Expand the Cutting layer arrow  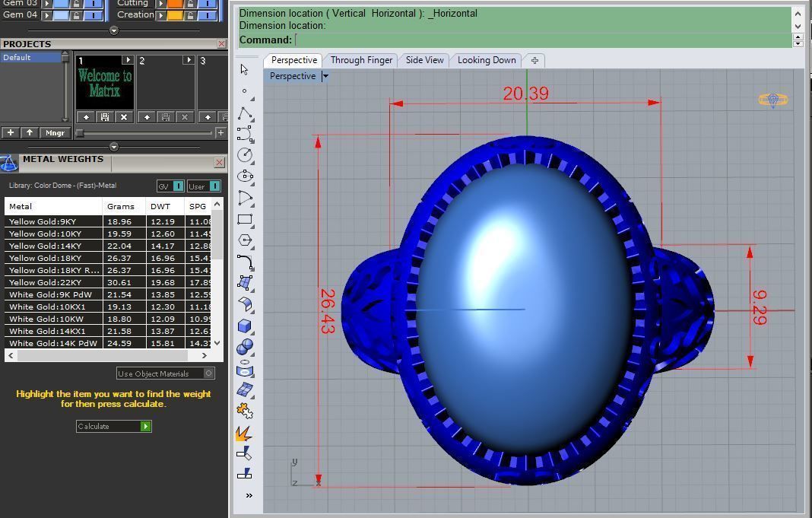pos(161,3)
